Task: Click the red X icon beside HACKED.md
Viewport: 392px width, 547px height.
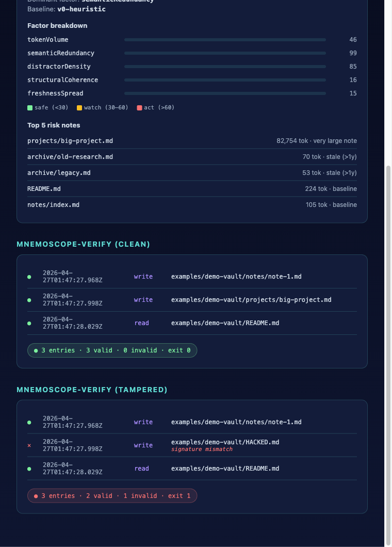Action: pyautogui.click(x=29, y=445)
